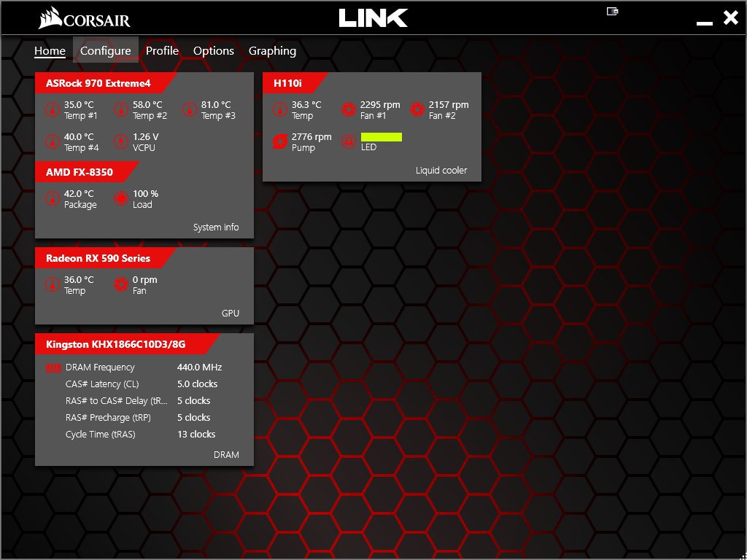Go to the Options tab
This screenshot has width=747, height=560.
(x=214, y=51)
